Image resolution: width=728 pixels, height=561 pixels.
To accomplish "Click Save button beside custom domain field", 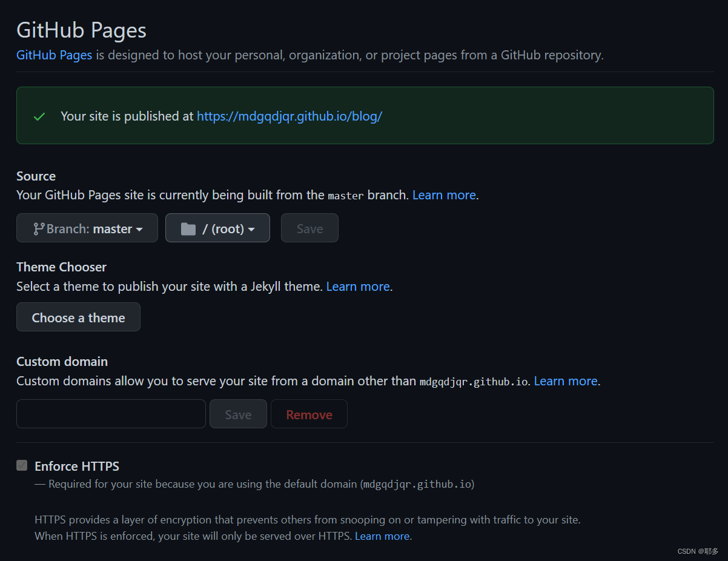I will 238,414.
